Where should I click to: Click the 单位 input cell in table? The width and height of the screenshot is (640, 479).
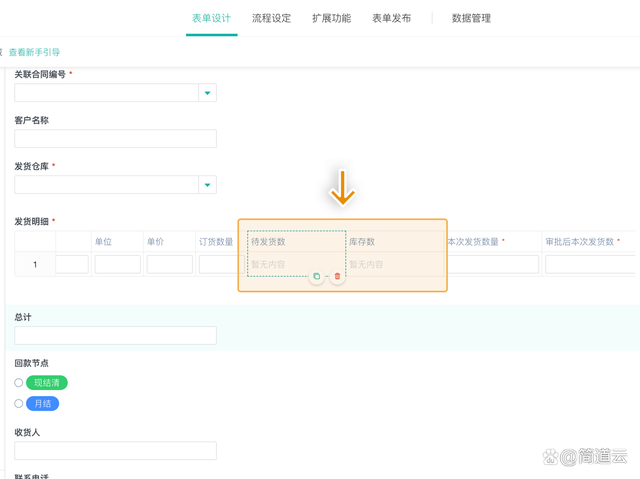click(117, 265)
